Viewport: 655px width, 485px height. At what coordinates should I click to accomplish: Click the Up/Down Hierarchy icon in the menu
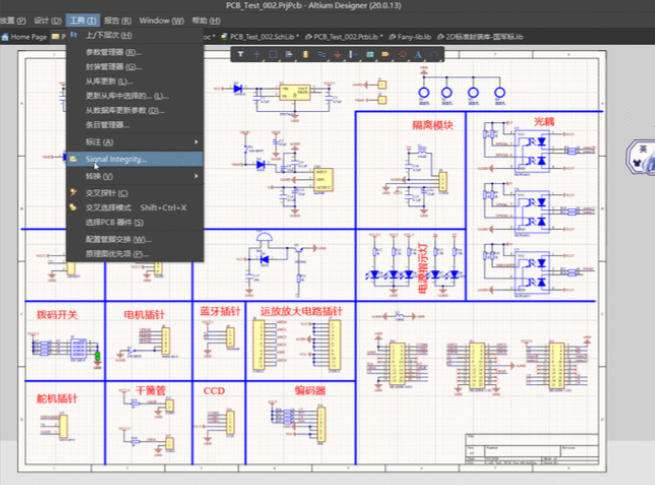pos(74,35)
